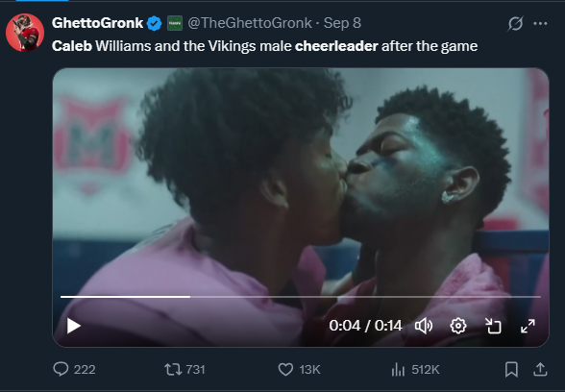Open video settings gear

click(x=458, y=326)
